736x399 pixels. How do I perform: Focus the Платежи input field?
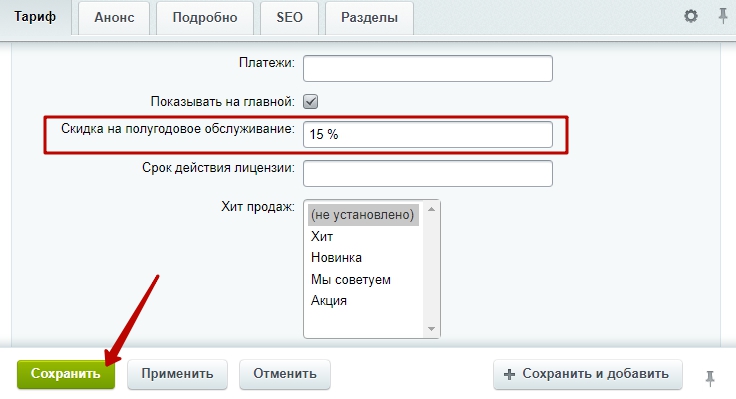pos(428,69)
